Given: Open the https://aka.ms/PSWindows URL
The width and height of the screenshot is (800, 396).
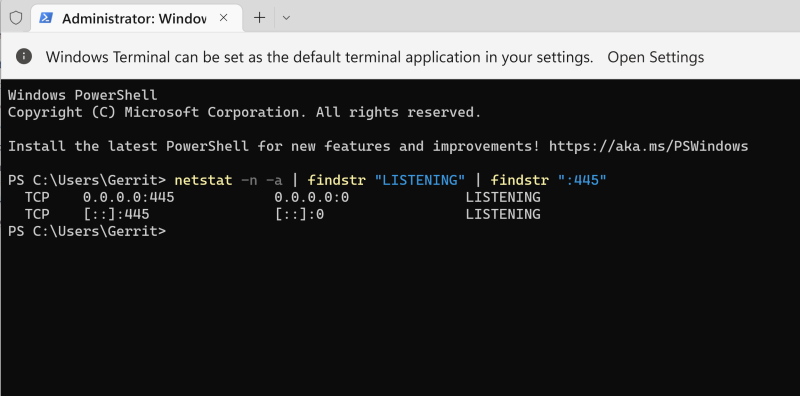Looking at the screenshot, I should click(x=648, y=146).
